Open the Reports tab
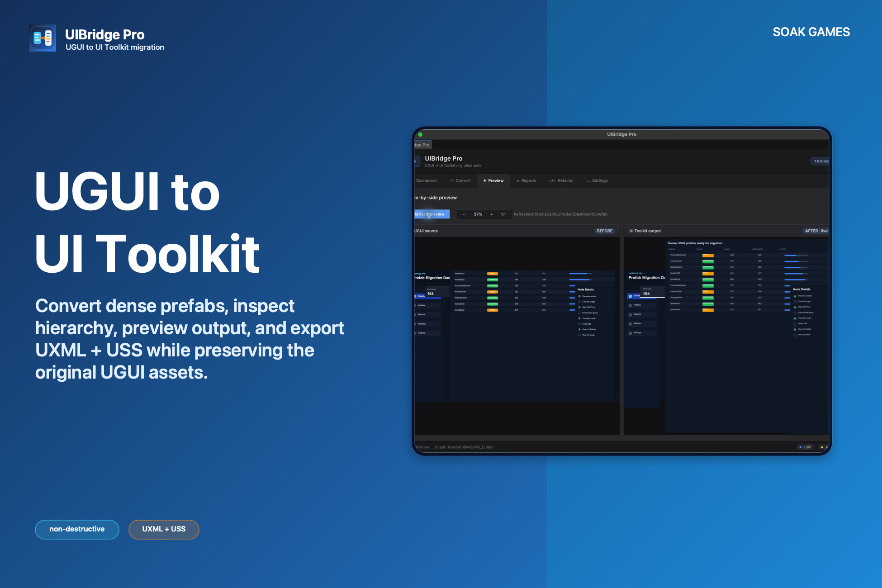 tap(526, 180)
